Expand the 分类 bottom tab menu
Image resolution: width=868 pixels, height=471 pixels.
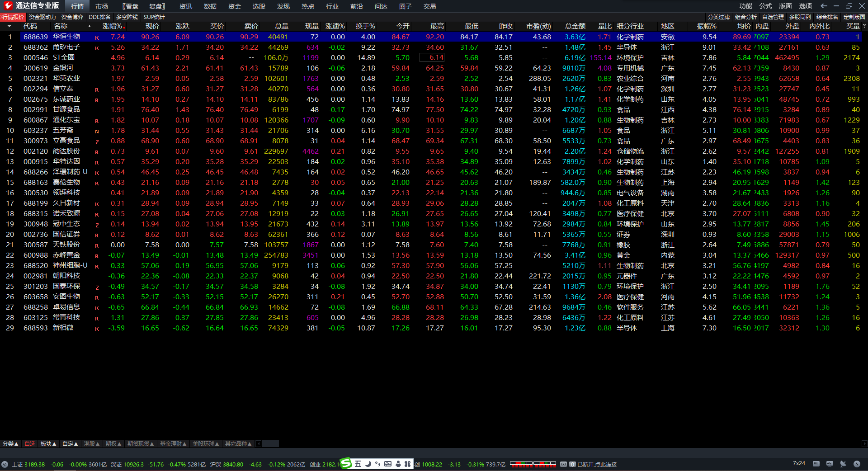(x=11, y=444)
